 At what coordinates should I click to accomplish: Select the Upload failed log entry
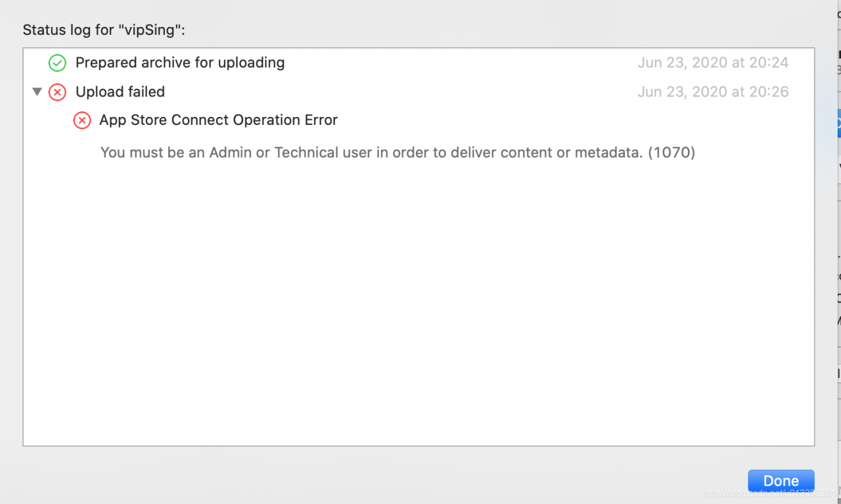click(120, 92)
